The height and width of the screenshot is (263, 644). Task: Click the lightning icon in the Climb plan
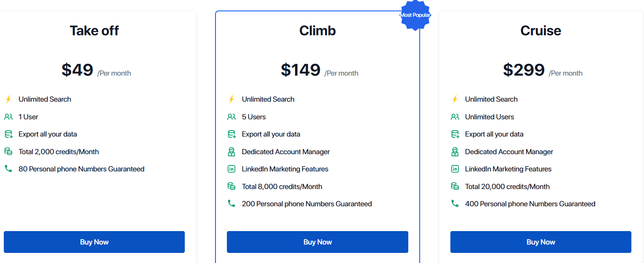(x=232, y=99)
